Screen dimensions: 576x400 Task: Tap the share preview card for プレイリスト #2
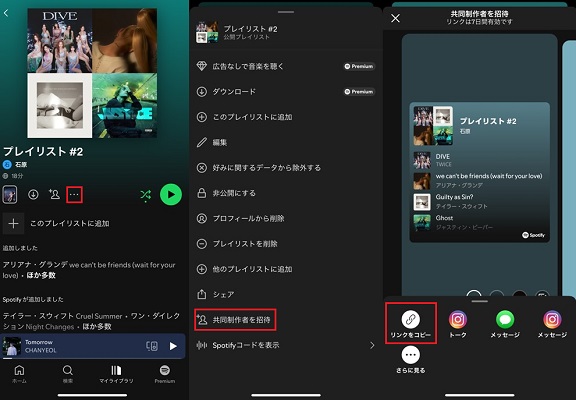coord(480,172)
